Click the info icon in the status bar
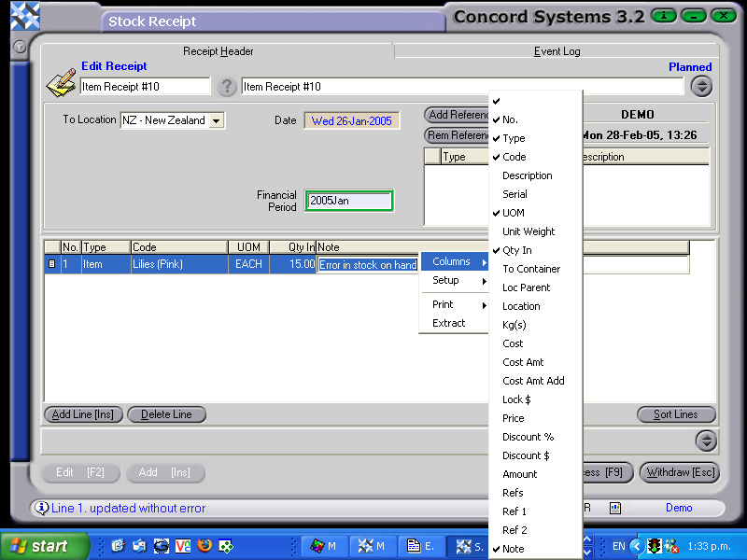Screen dimensions: 747x560 click(x=44, y=508)
